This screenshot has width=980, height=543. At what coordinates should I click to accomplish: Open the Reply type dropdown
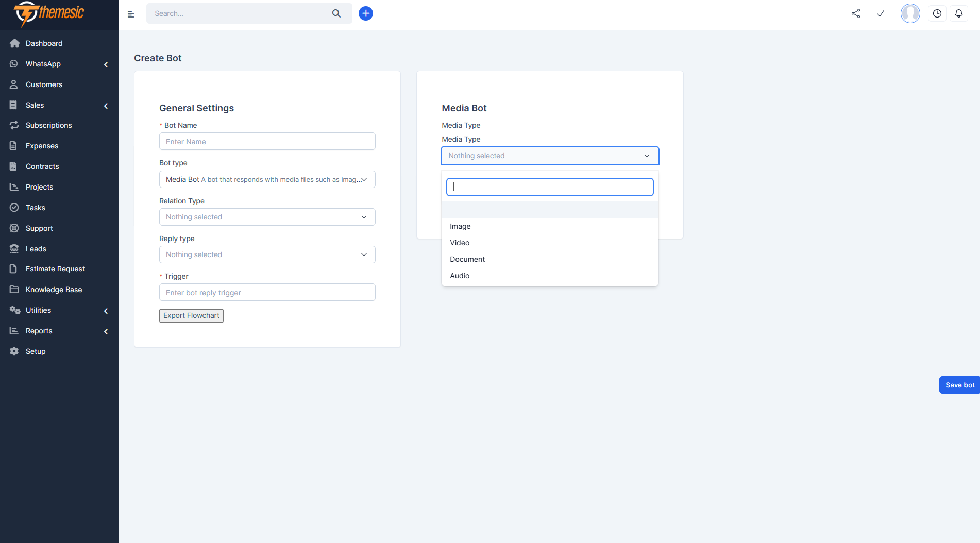tap(267, 254)
